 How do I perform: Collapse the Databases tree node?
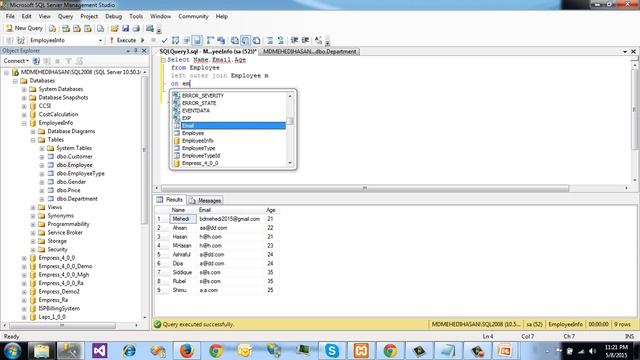(x=15, y=81)
